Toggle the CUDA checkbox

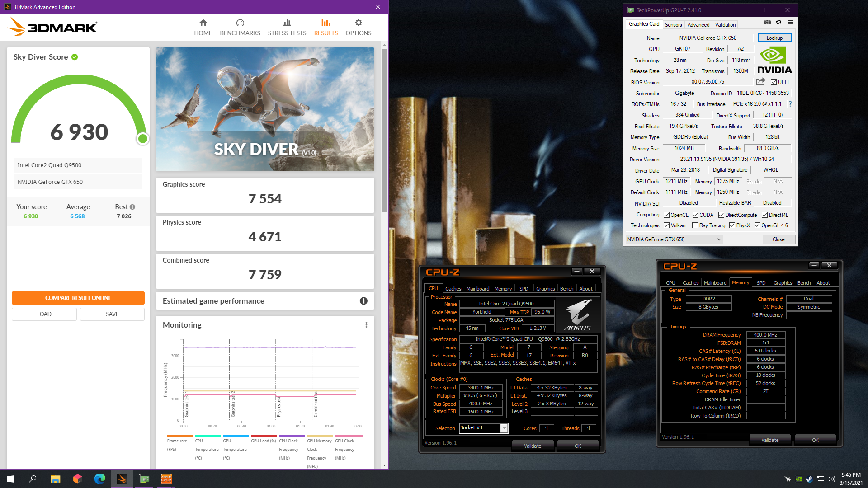[x=695, y=215]
